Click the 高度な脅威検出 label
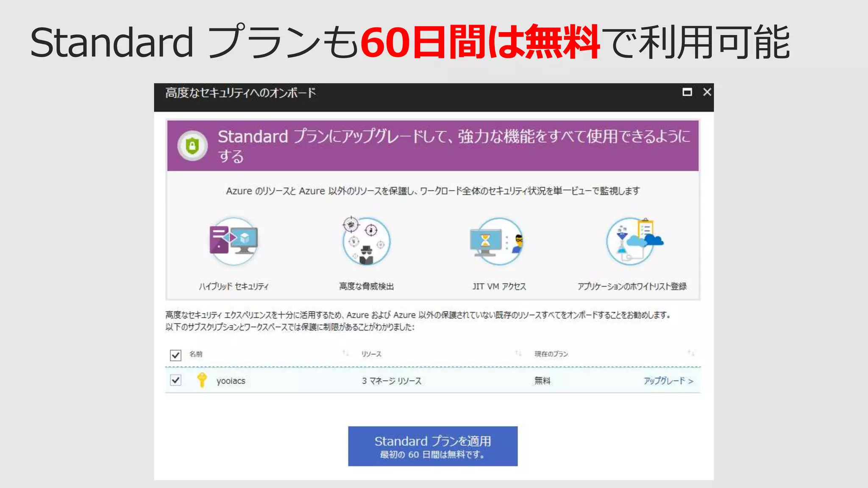The image size is (868, 488). pos(366,286)
